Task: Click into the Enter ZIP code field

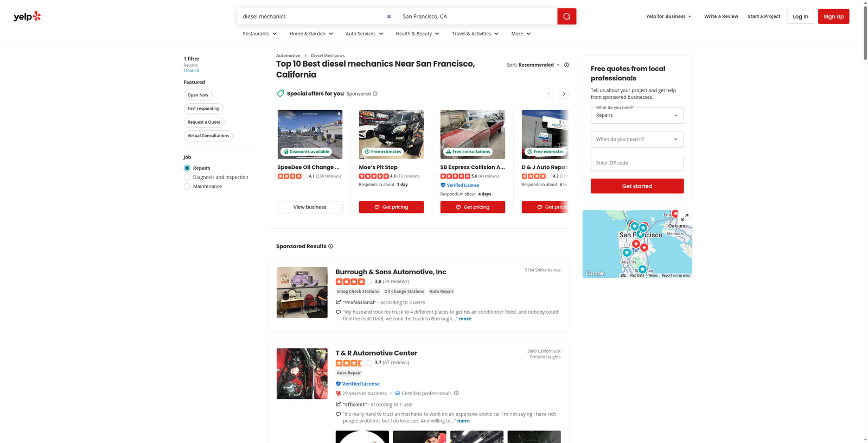Action: 637,163
